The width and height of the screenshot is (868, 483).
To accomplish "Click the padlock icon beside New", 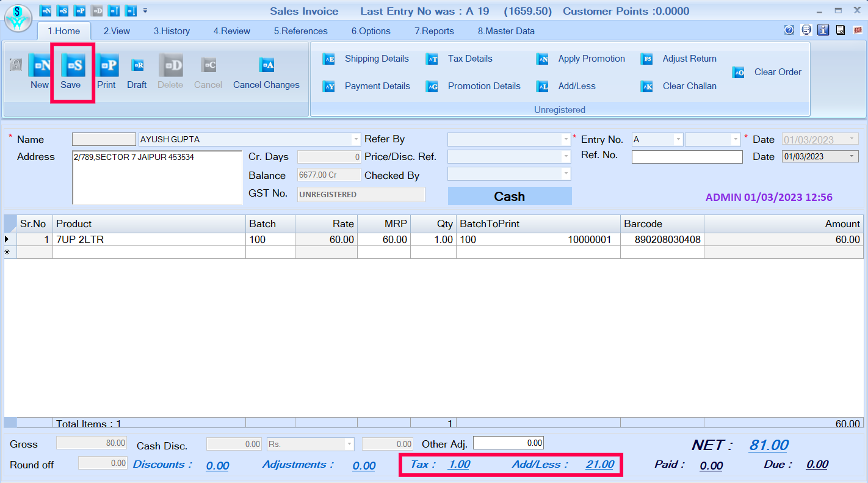I will pos(16,65).
